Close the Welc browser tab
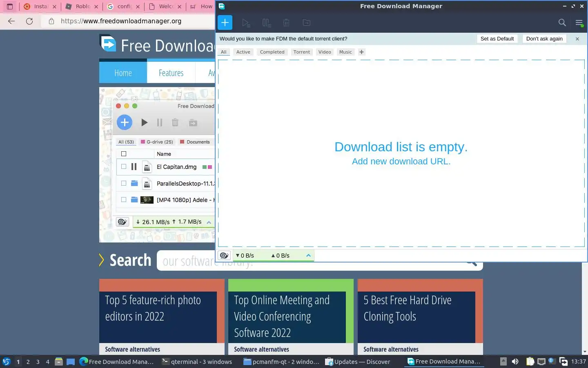 pyautogui.click(x=179, y=7)
